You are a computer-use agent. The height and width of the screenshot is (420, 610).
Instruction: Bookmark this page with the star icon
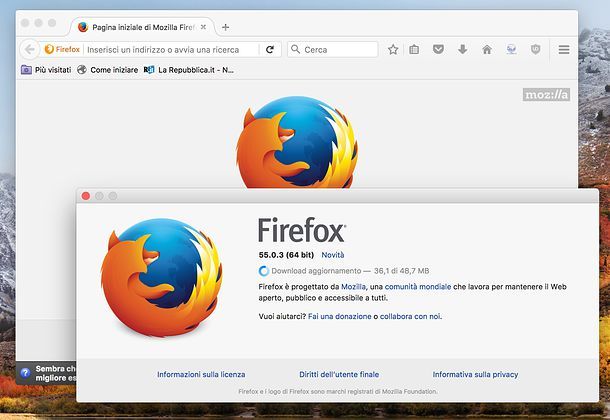click(393, 49)
